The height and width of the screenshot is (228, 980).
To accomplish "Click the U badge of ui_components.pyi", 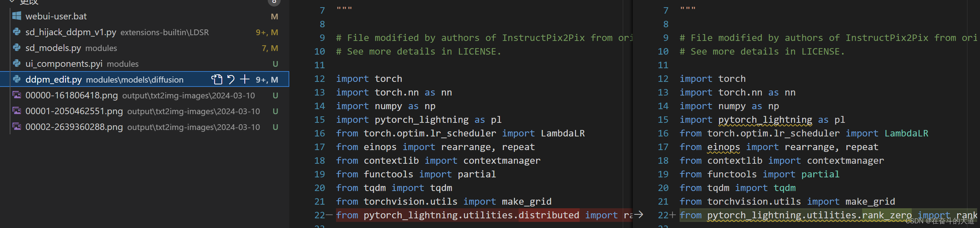I will click(275, 64).
